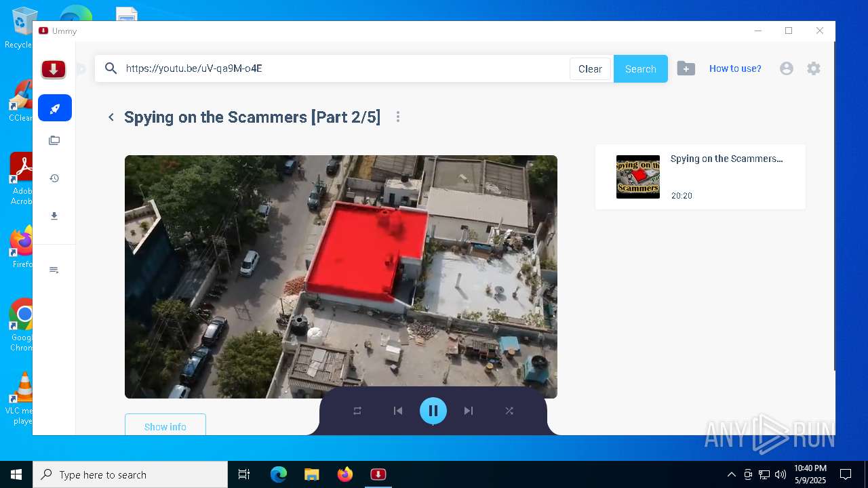
Task: Click the taskbar search box
Action: (130, 474)
